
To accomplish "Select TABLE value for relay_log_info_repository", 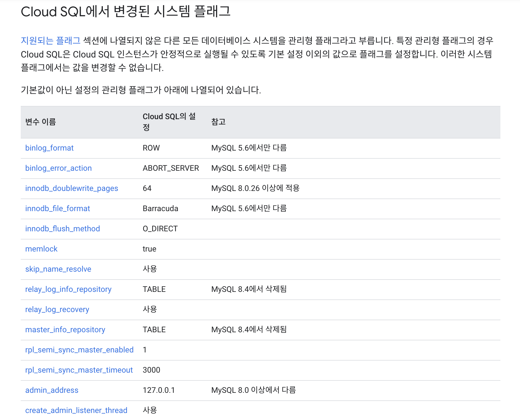I will [x=154, y=289].
